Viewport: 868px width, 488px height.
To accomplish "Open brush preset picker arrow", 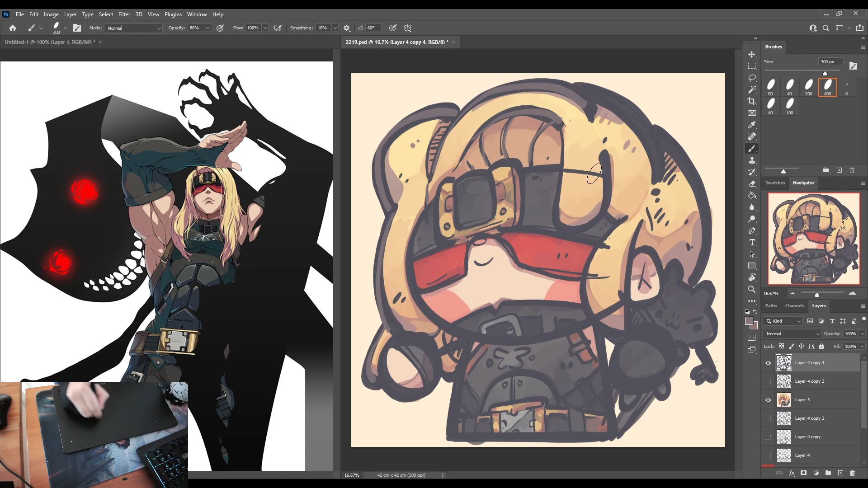I will point(66,28).
